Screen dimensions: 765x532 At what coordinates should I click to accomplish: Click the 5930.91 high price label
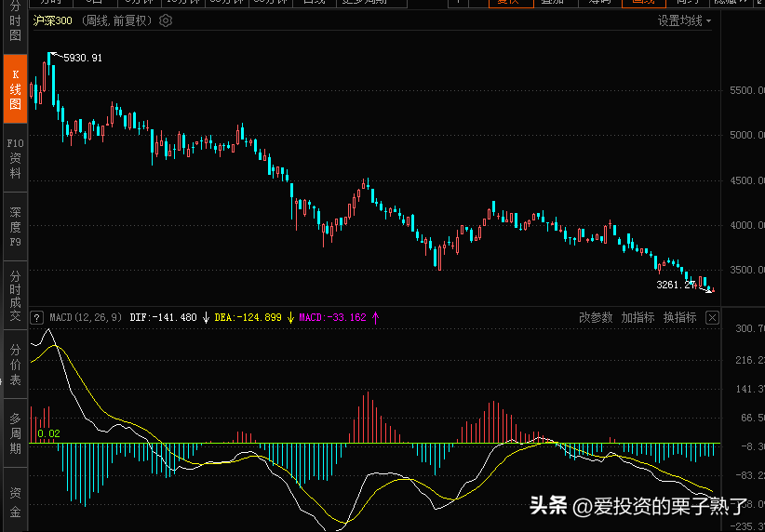83,58
